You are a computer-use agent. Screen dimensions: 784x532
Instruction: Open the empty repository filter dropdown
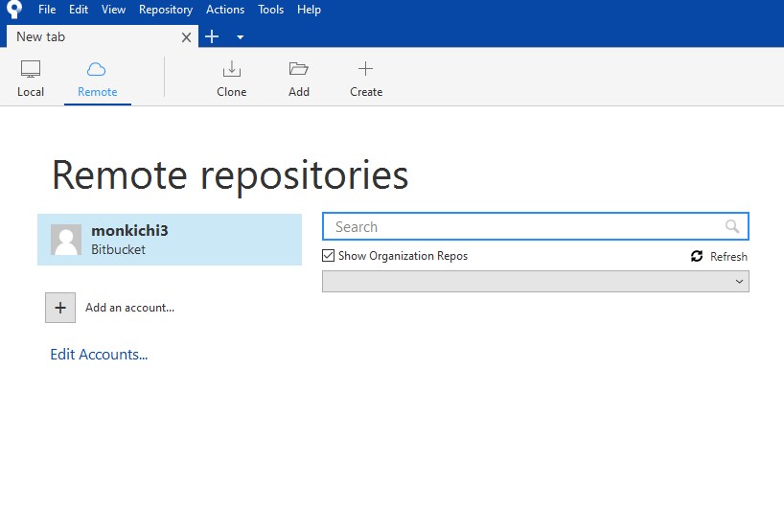[x=535, y=281]
